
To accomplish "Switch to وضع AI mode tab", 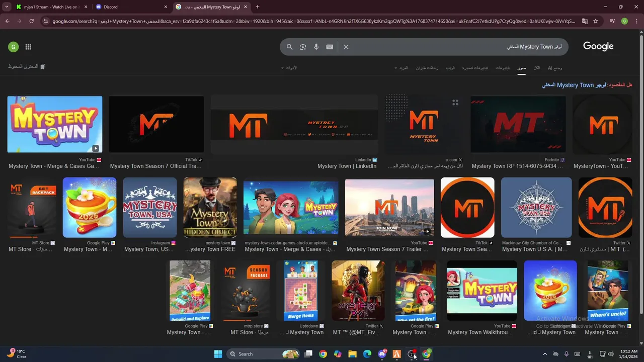I will point(555,68).
